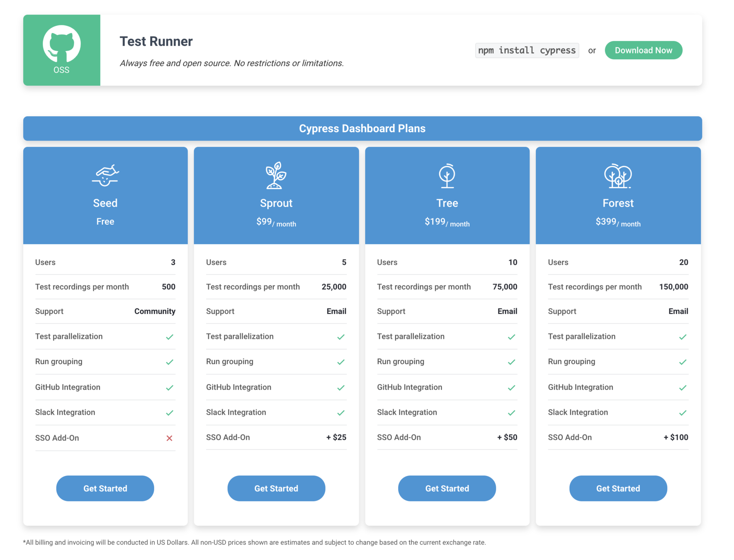The image size is (734, 560).
Task: Click Seed's Run grouping checkmark
Action: 170,362
